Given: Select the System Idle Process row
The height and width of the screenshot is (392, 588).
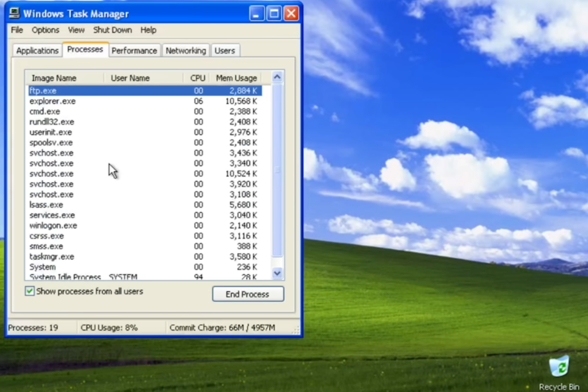Looking at the screenshot, I should pos(145,277).
